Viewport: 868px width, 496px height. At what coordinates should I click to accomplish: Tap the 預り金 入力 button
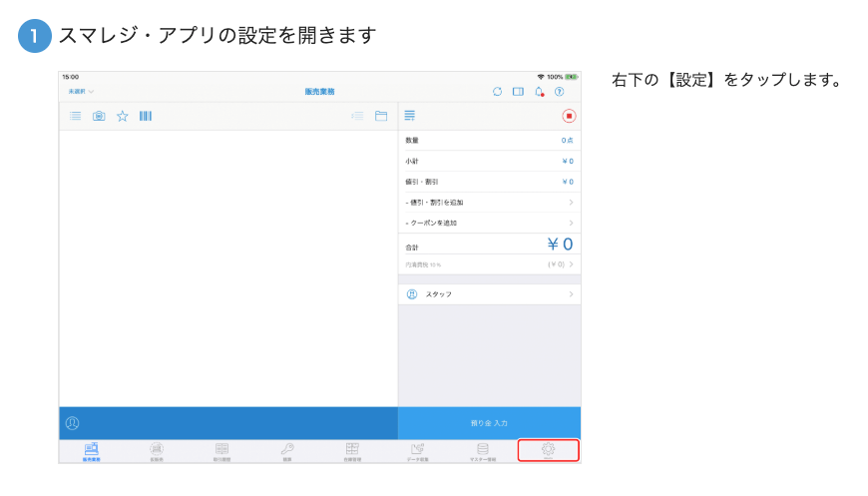489,423
